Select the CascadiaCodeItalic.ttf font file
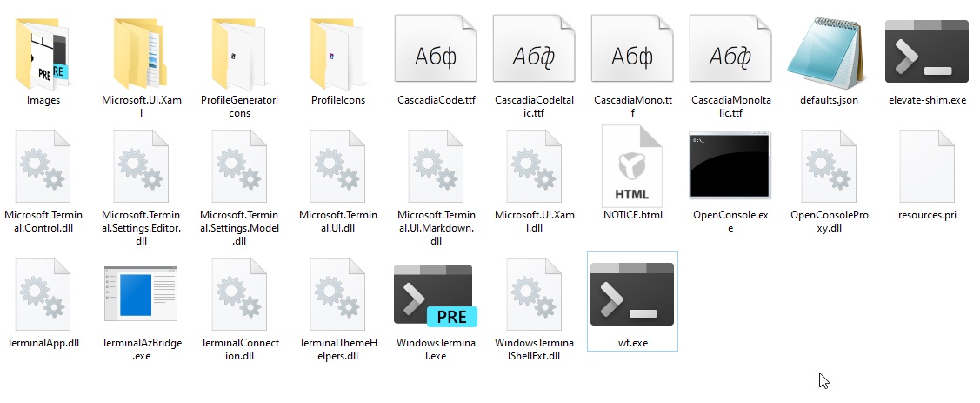Screen dimensions: 980x403 (x=534, y=49)
